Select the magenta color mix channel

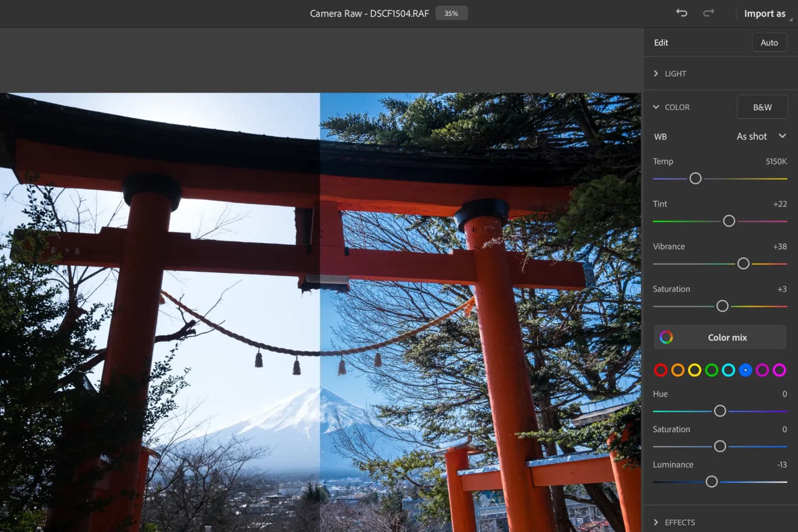click(779, 370)
